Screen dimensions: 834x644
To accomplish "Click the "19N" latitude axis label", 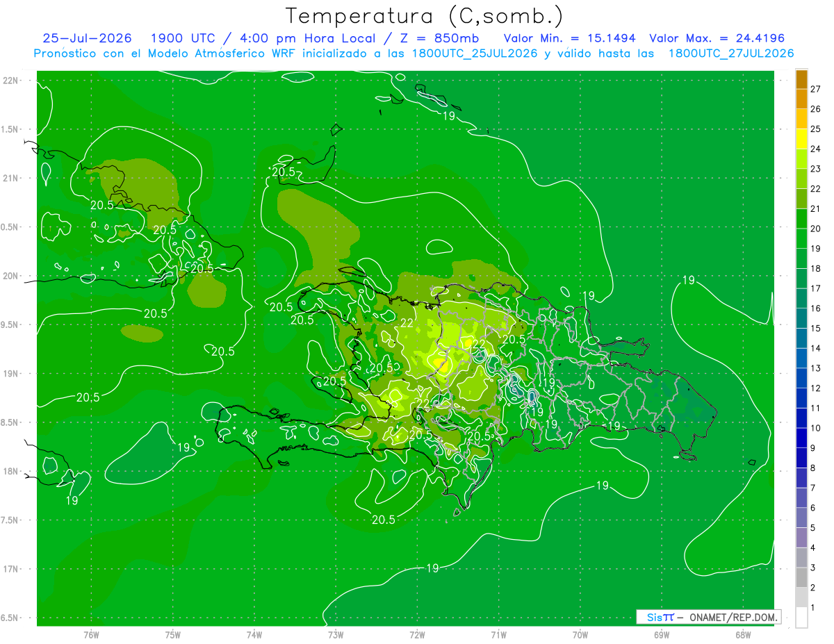I will 12,374.
